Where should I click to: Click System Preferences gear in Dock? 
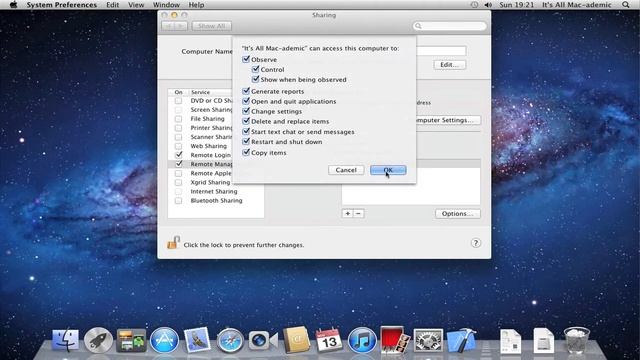point(428,340)
